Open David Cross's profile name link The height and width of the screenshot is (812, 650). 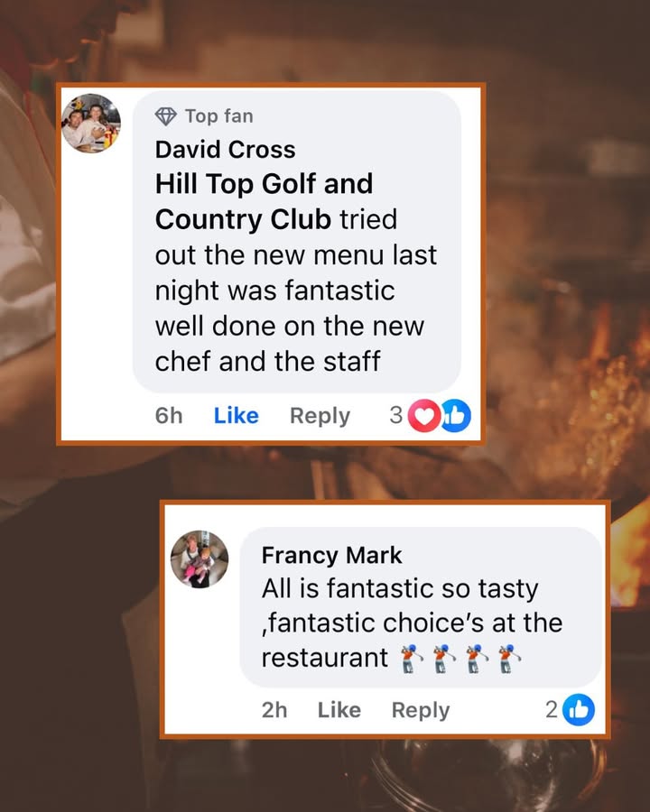[x=225, y=150]
